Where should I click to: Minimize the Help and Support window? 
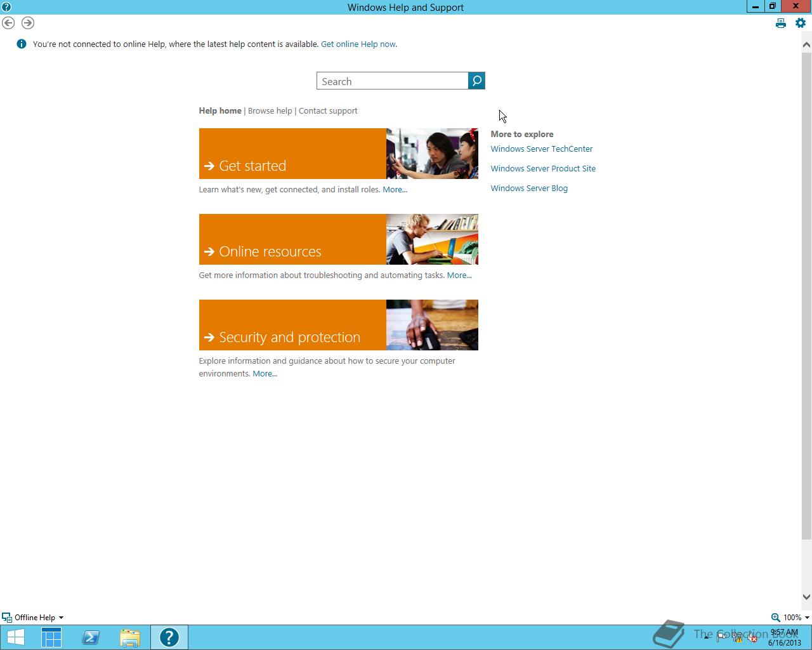[755, 6]
